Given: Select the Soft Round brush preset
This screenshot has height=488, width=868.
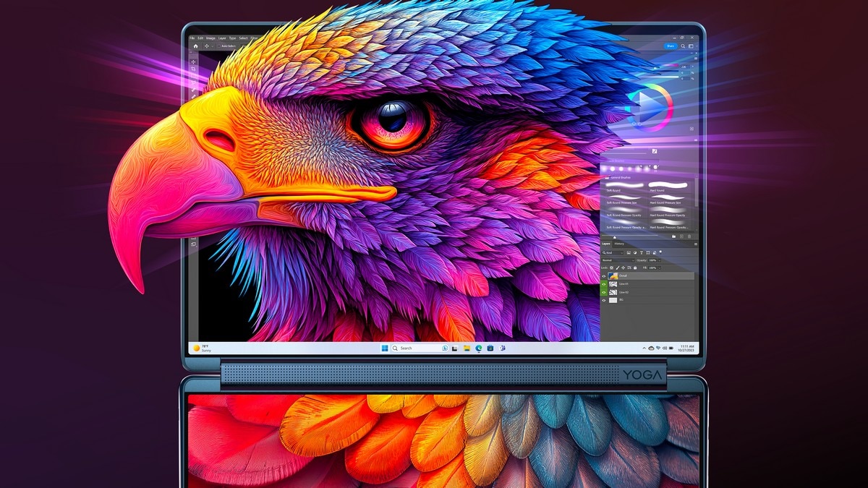Looking at the screenshot, I should tap(624, 187).
